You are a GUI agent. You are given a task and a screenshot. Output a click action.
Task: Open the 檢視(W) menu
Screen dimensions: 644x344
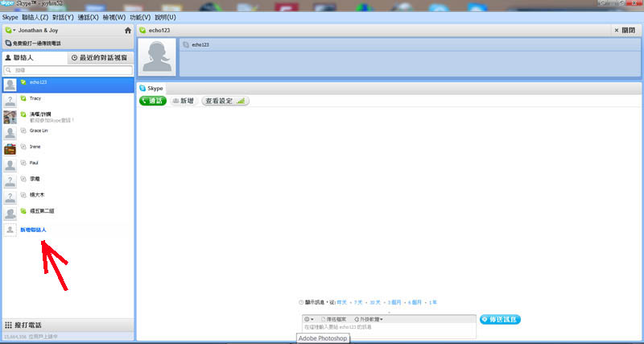[114, 17]
